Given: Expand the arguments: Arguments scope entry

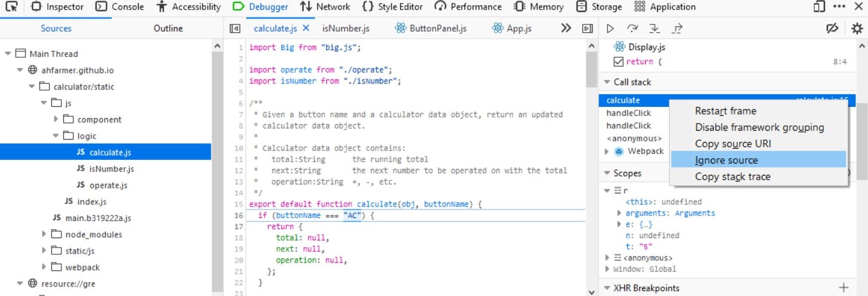Looking at the screenshot, I should click(x=619, y=213).
